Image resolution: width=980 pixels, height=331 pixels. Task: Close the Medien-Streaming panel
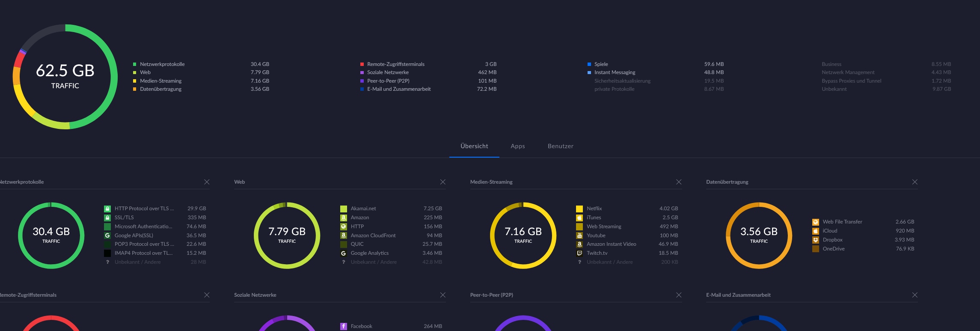click(x=678, y=182)
